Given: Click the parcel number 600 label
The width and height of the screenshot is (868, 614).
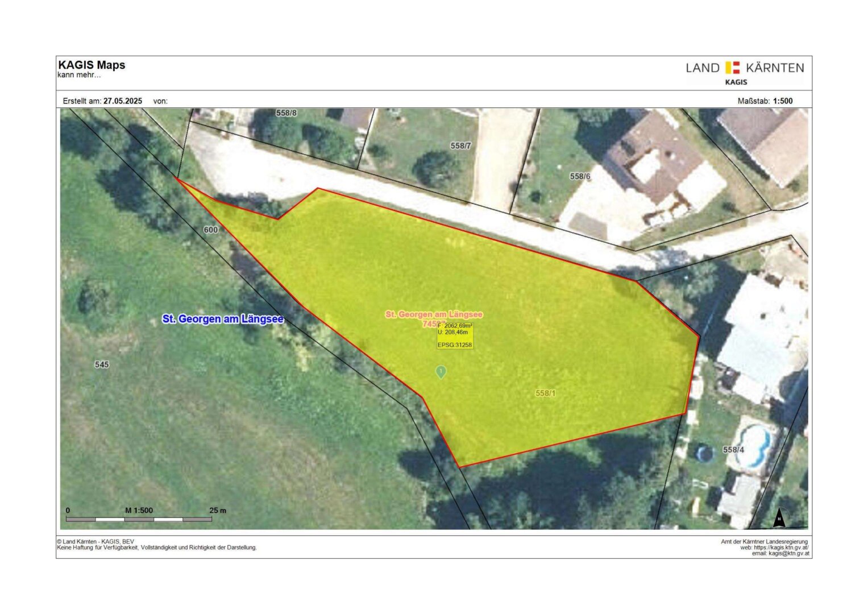Looking at the screenshot, I should coord(210,230).
